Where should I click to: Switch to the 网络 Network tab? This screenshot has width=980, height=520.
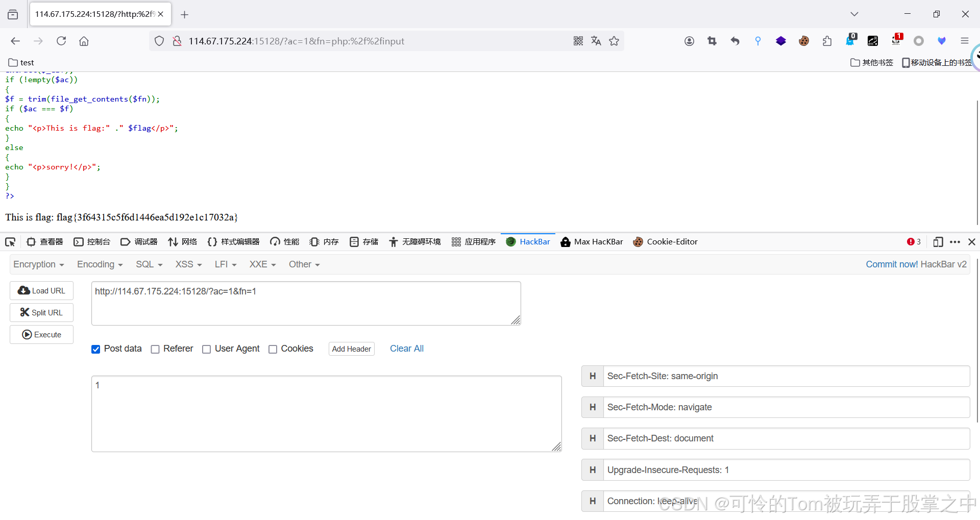(x=182, y=242)
